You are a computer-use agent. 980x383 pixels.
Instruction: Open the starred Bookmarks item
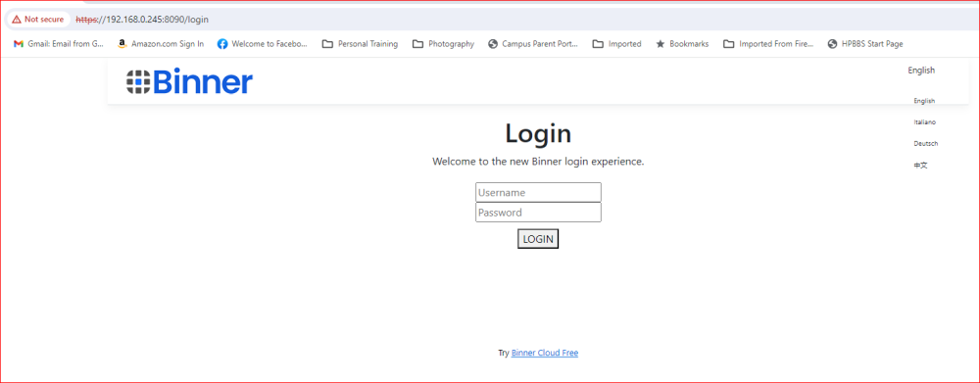(682, 44)
